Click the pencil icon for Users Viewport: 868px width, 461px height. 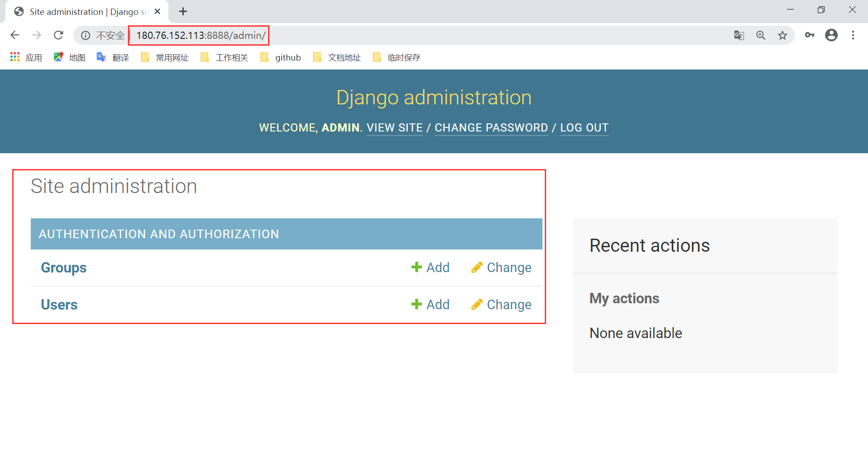pyautogui.click(x=477, y=304)
